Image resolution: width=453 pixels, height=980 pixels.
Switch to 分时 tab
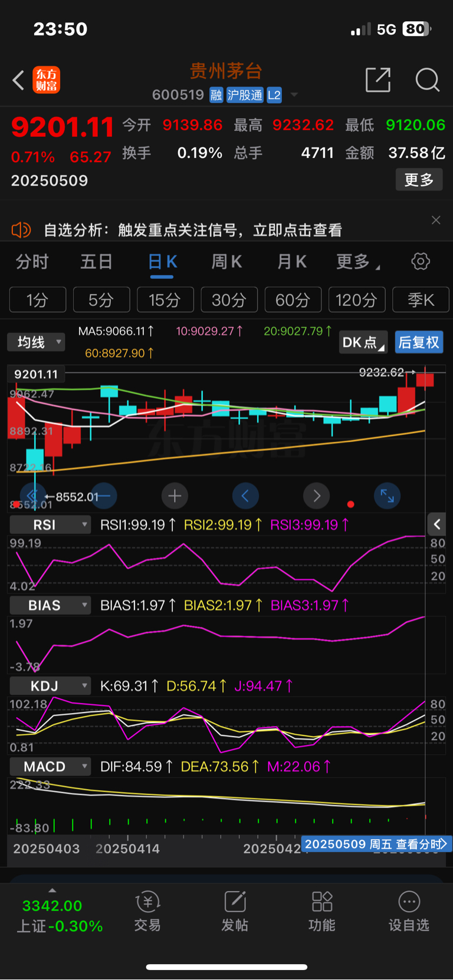pos(32,262)
